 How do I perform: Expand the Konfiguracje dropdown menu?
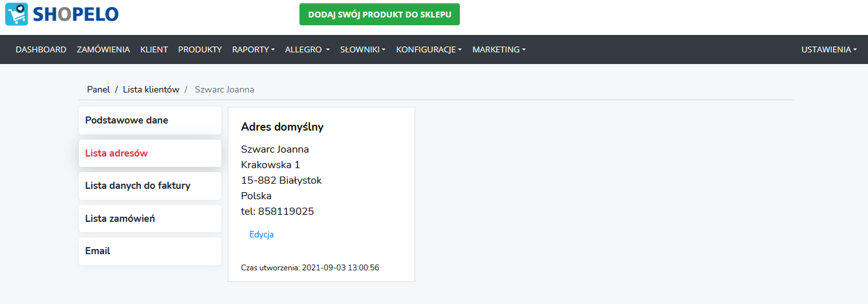(429, 50)
